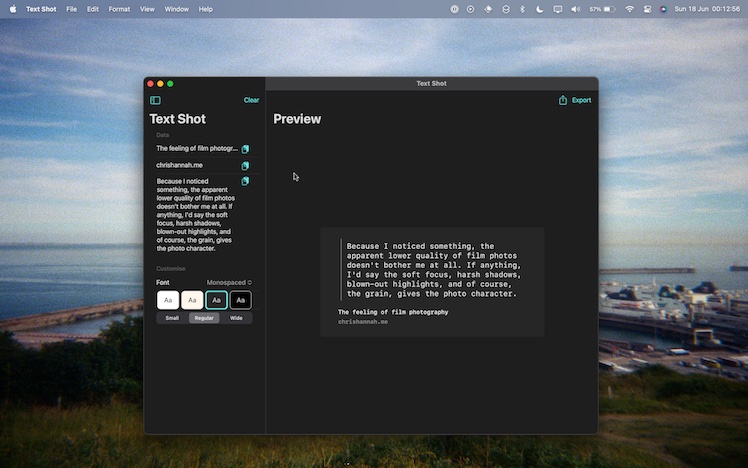
Task: Select the Regular width option
Action: (204, 318)
